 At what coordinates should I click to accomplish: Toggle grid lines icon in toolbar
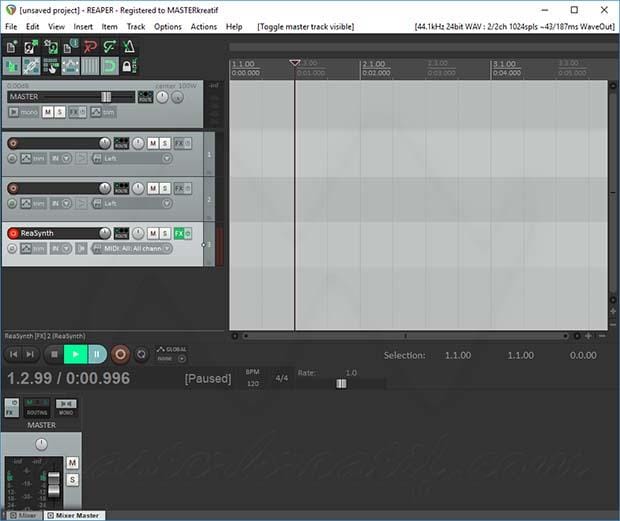[90, 66]
